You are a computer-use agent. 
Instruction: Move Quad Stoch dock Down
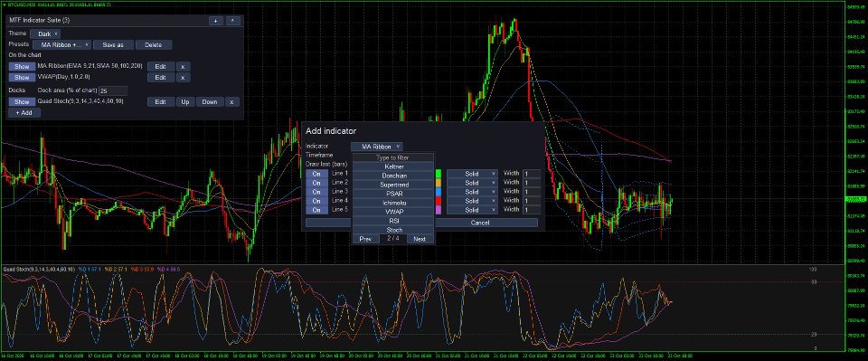pos(210,102)
